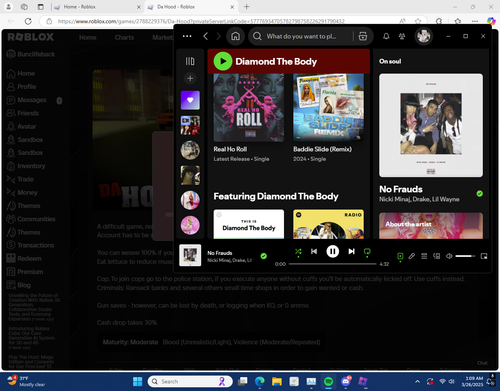
Task: Click Real Ho Roll title link
Action: tap(230, 149)
